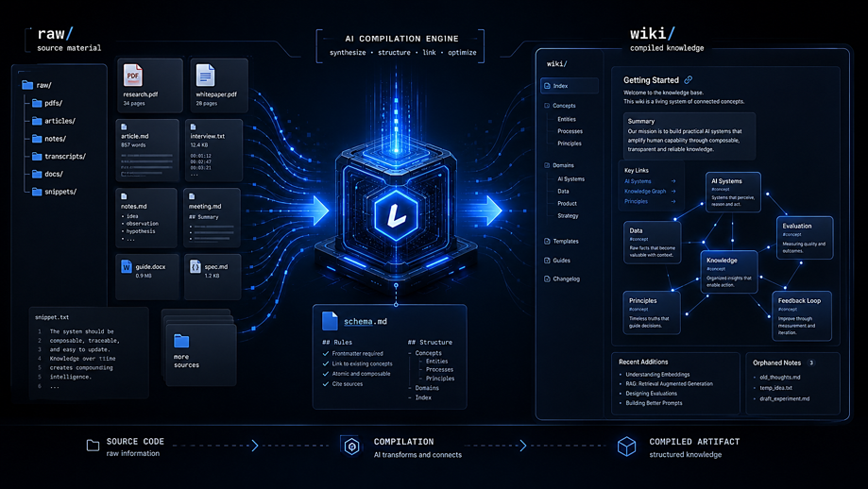Click the hexagon logo on the cube
The image size is (868, 489).
point(396,214)
